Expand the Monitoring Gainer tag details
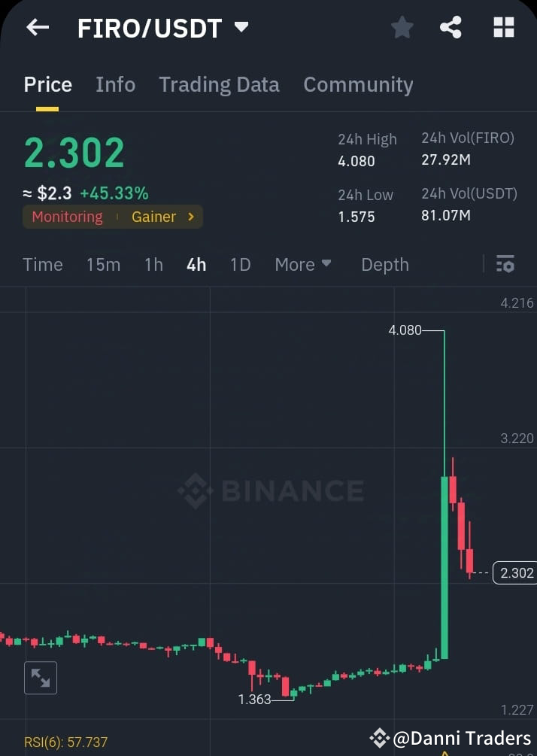Viewport: 537px width, 756px height. (x=113, y=217)
